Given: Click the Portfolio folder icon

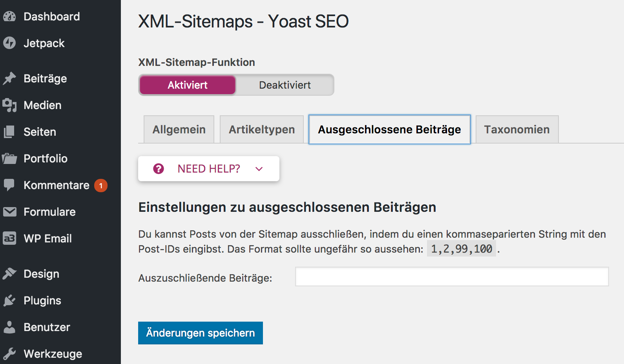Looking at the screenshot, I should click(9, 158).
